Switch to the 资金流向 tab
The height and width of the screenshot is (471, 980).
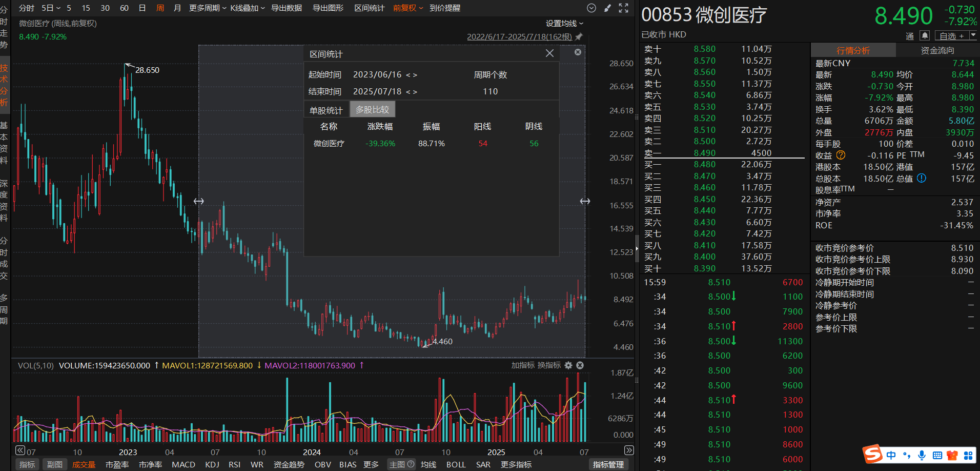tap(937, 50)
